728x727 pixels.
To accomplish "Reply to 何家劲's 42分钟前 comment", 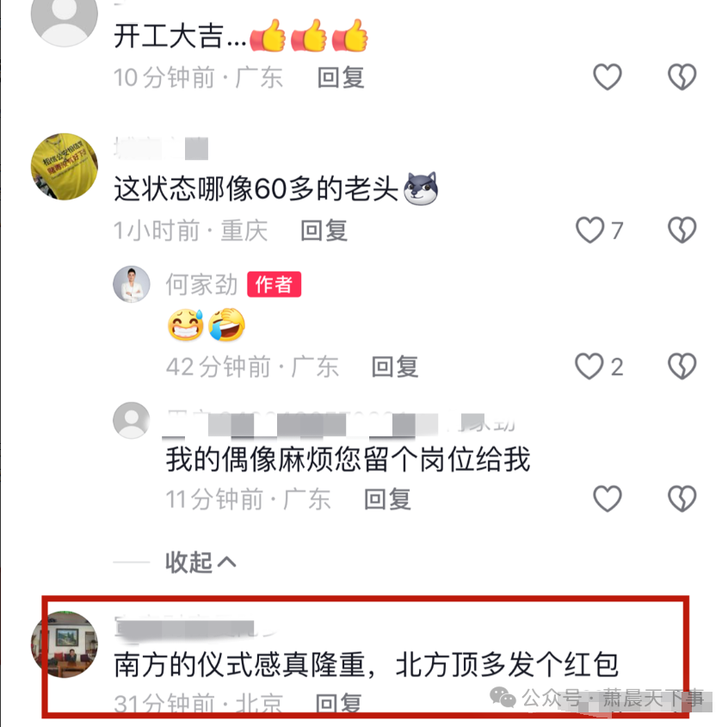I will tap(395, 367).
